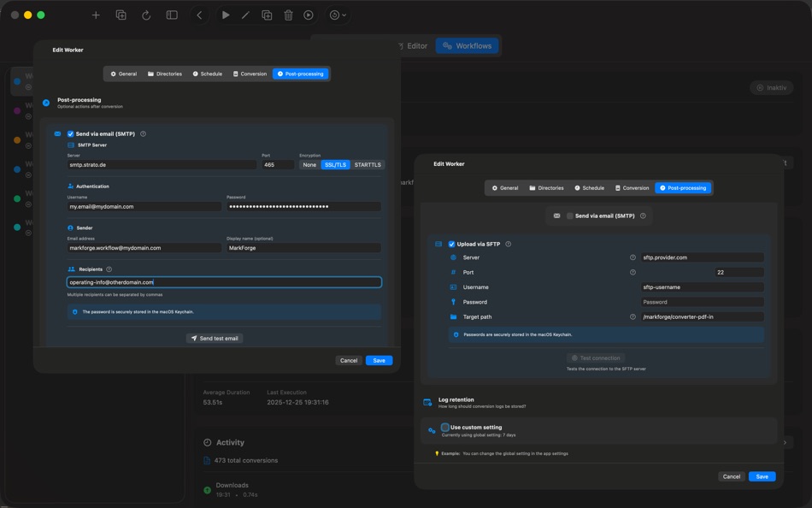Open the circular icon dropdown in the toolbar
The width and height of the screenshot is (812, 508).
click(338, 15)
